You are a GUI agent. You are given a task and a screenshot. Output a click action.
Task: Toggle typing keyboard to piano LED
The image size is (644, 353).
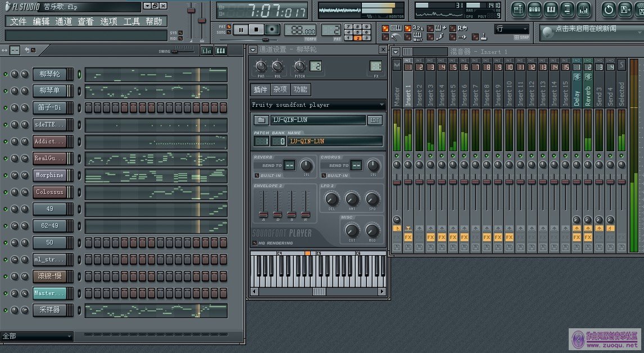point(385,28)
